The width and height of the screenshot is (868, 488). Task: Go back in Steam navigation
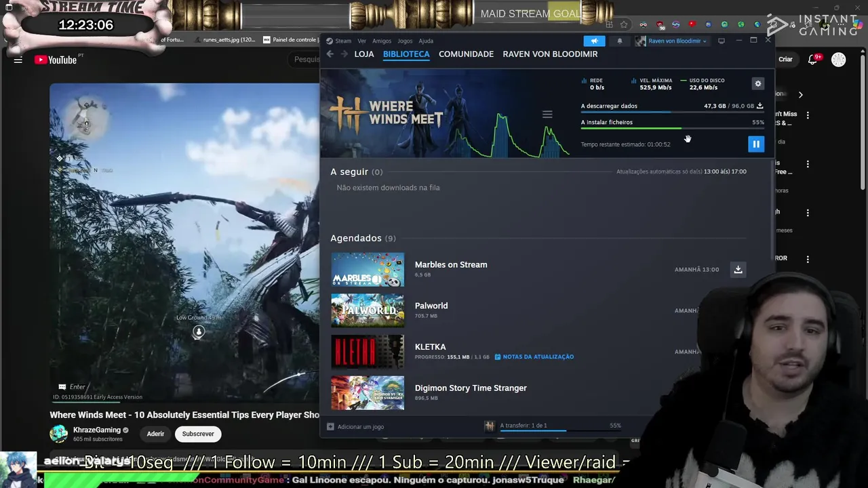330,54
